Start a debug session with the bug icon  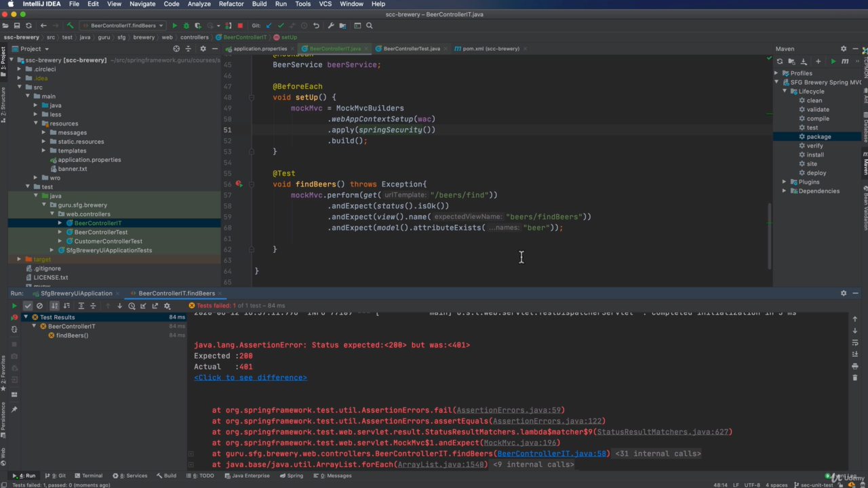[186, 26]
